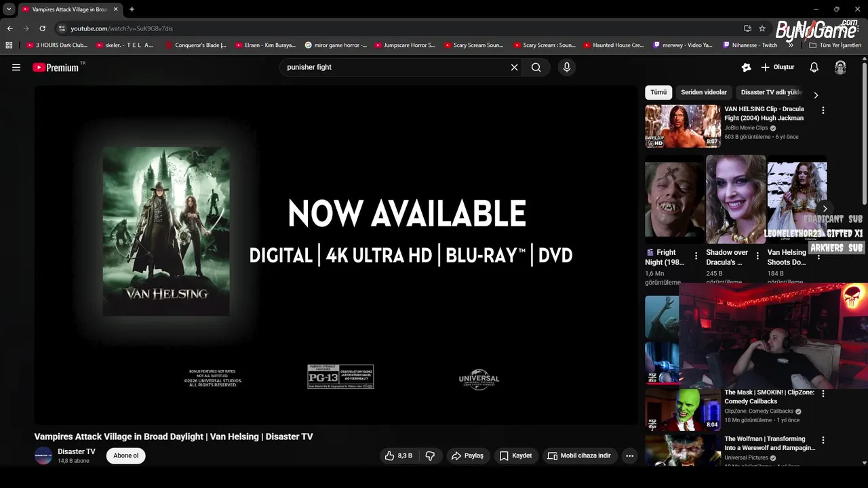Open a new browser tab

(x=132, y=9)
